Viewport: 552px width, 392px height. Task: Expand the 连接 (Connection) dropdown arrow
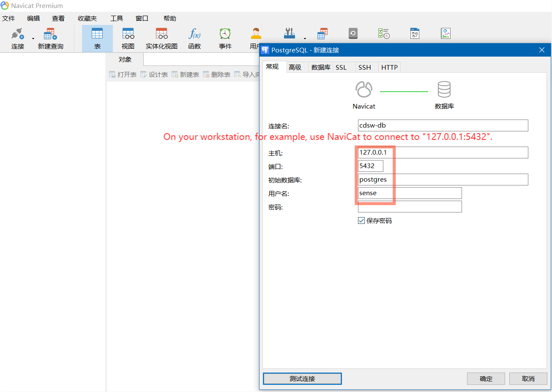33,38
